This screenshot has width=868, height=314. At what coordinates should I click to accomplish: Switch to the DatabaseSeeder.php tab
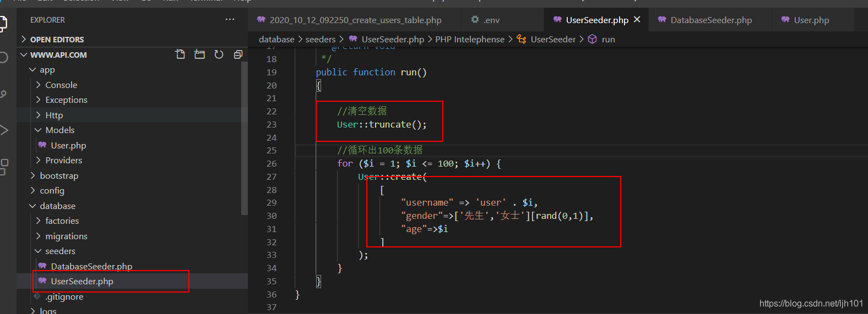[710, 20]
